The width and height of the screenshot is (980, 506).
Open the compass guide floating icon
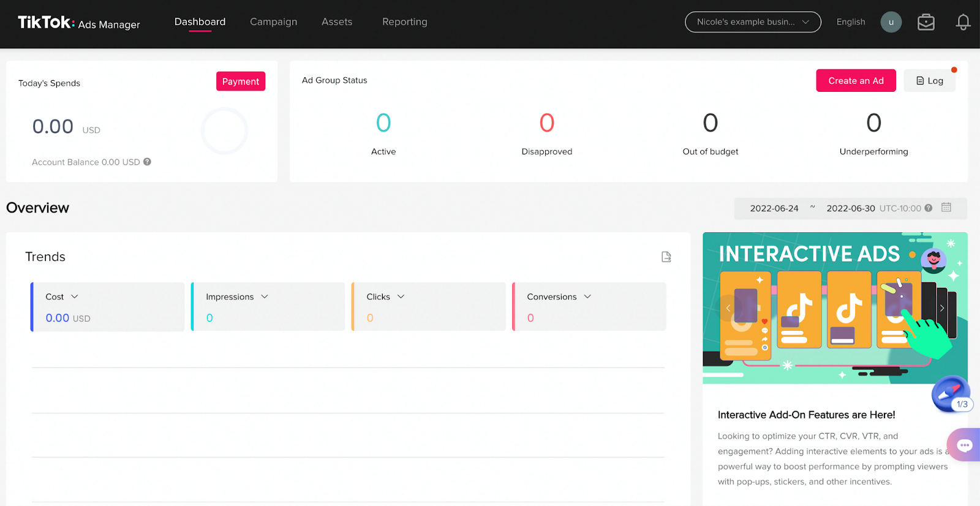pos(949,393)
